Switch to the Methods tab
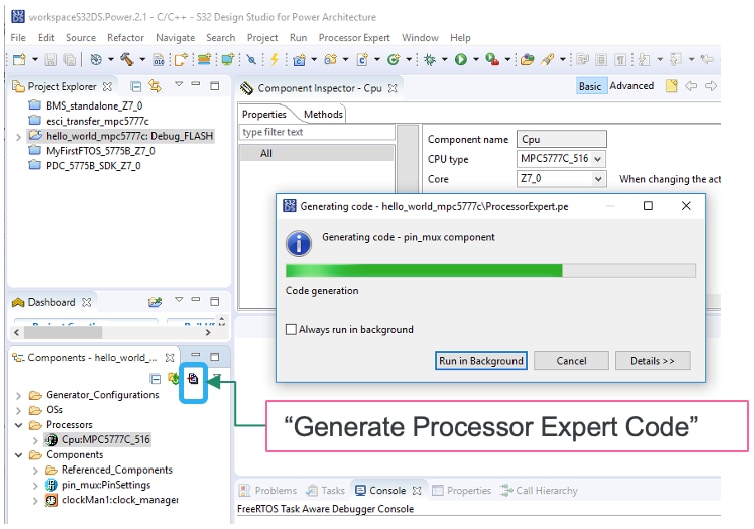754x529 pixels. (x=323, y=114)
